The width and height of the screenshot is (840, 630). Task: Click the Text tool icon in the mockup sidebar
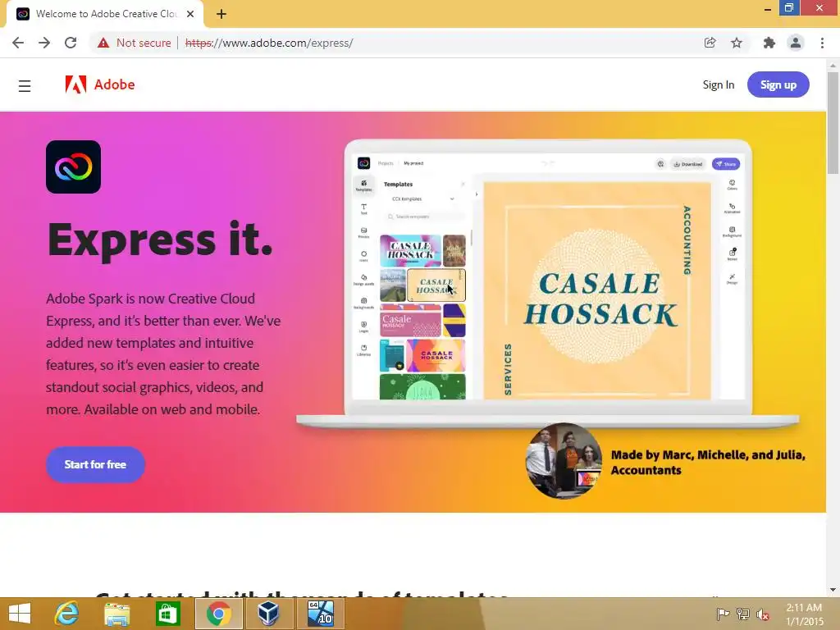pyautogui.click(x=363, y=209)
